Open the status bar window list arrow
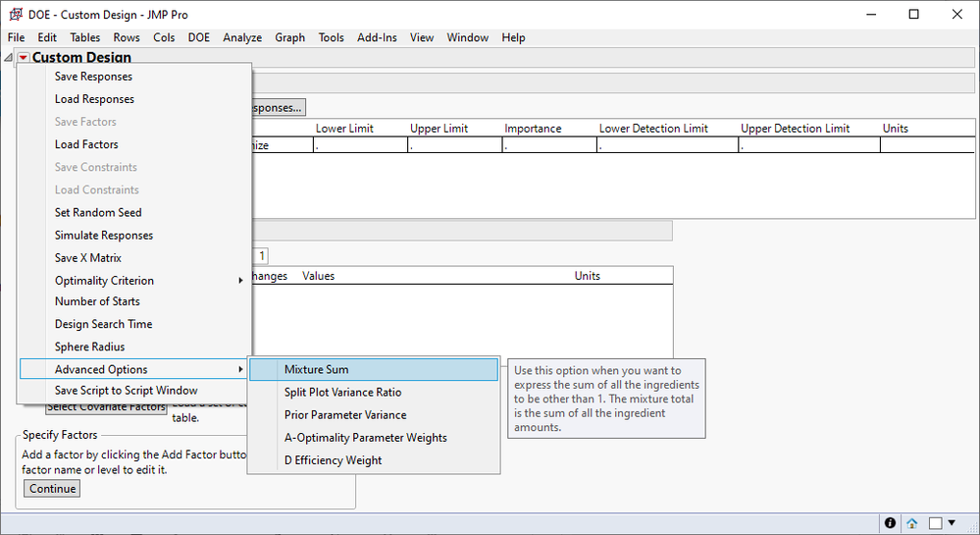The height and width of the screenshot is (535, 980). 952,522
